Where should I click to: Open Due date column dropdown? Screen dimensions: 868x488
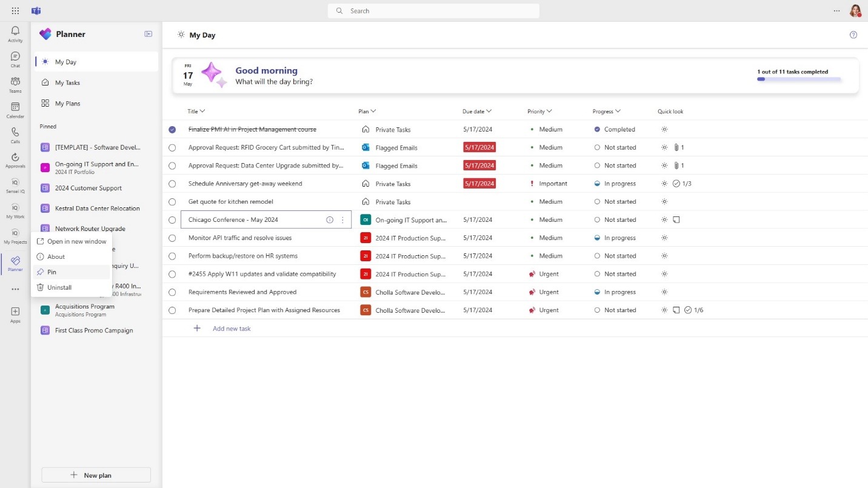pos(476,111)
